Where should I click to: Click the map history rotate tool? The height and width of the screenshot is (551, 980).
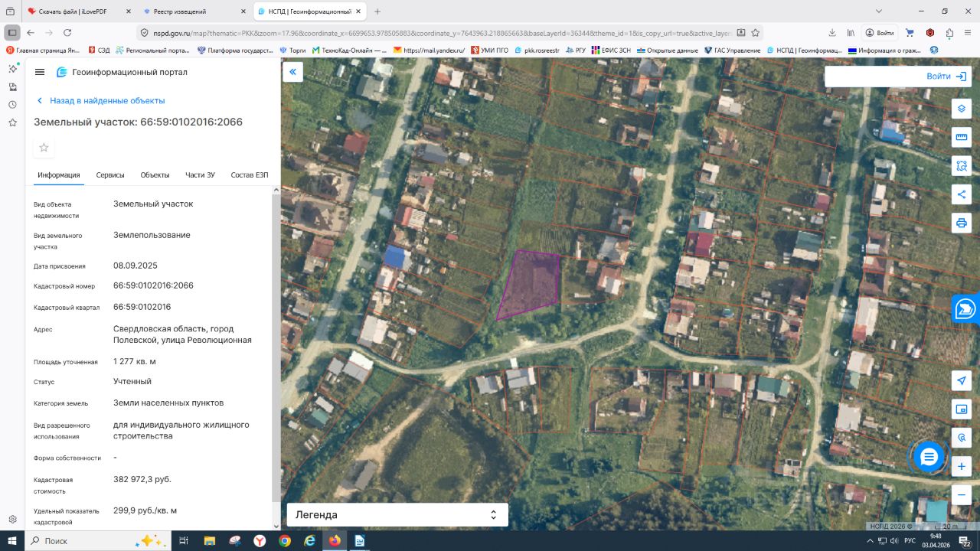[962, 438]
